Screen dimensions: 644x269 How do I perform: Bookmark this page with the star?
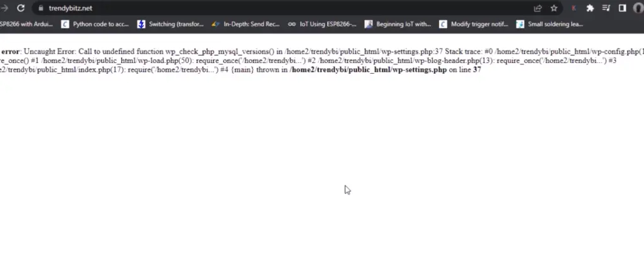click(x=553, y=8)
